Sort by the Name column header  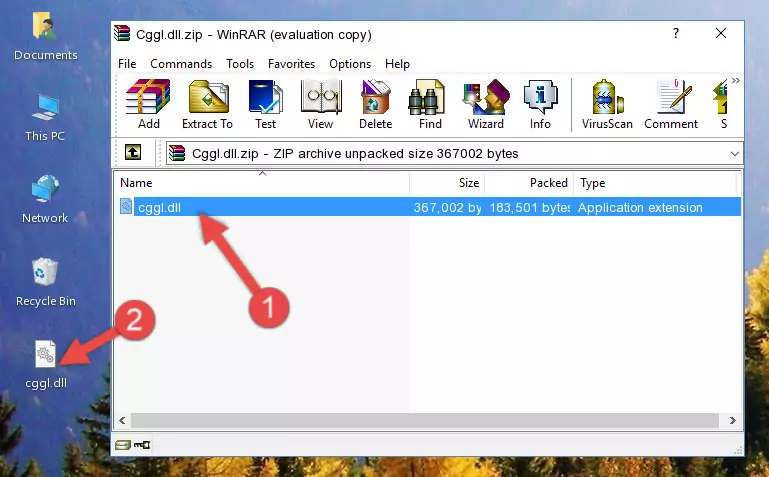pos(262,183)
